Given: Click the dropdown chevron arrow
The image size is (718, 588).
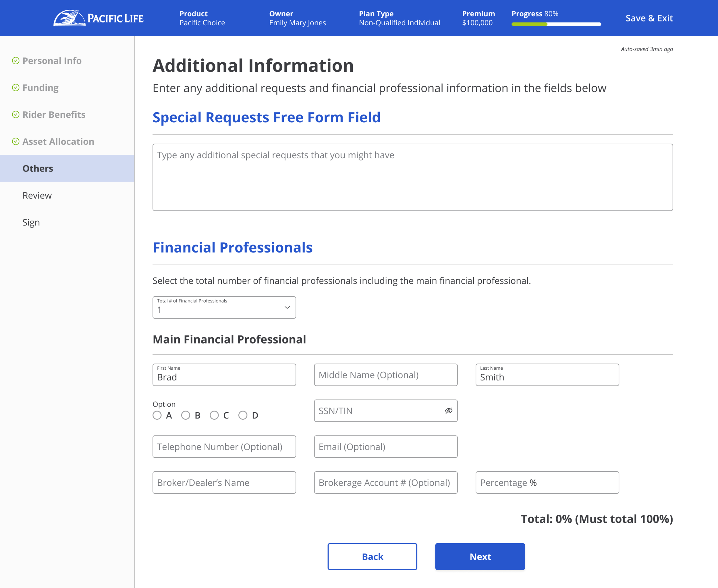Looking at the screenshot, I should [x=287, y=308].
